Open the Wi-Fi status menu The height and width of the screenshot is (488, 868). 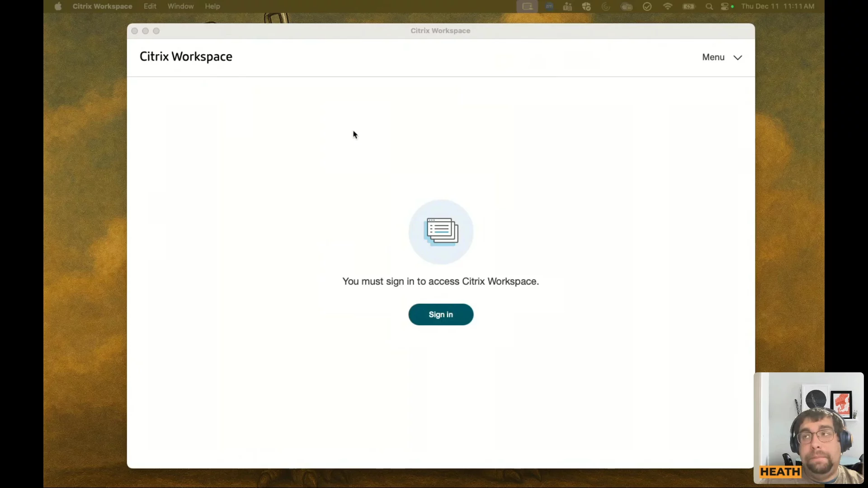click(667, 6)
